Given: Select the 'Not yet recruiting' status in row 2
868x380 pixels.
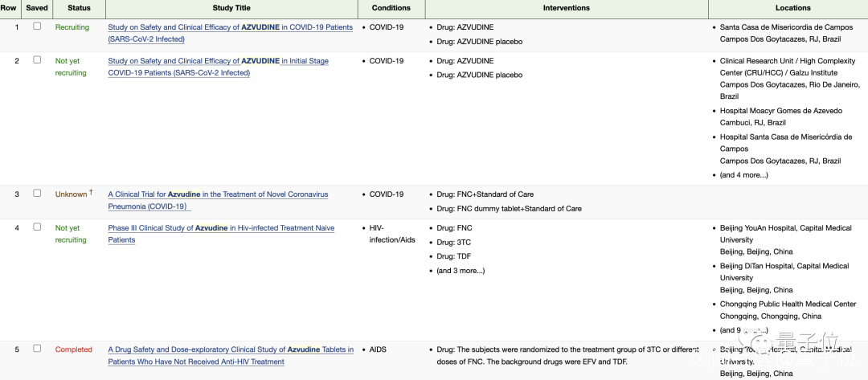Looking at the screenshot, I should tap(71, 67).
